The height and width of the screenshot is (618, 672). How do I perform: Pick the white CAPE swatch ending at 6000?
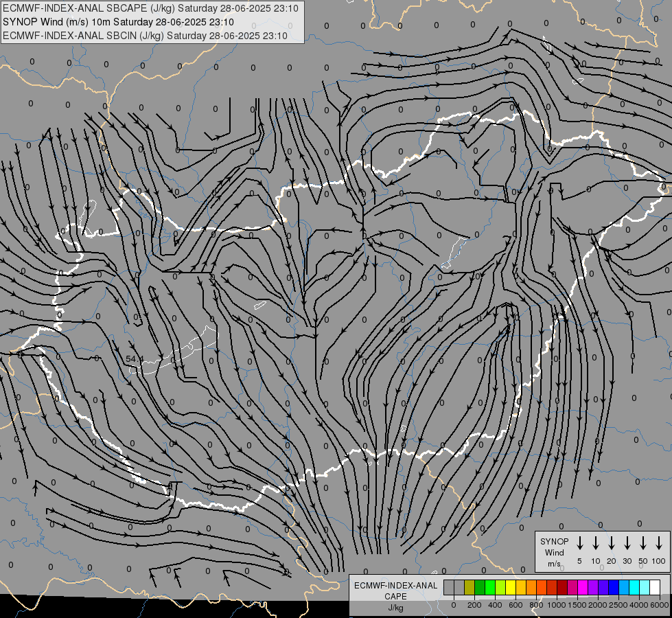point(656,587)
